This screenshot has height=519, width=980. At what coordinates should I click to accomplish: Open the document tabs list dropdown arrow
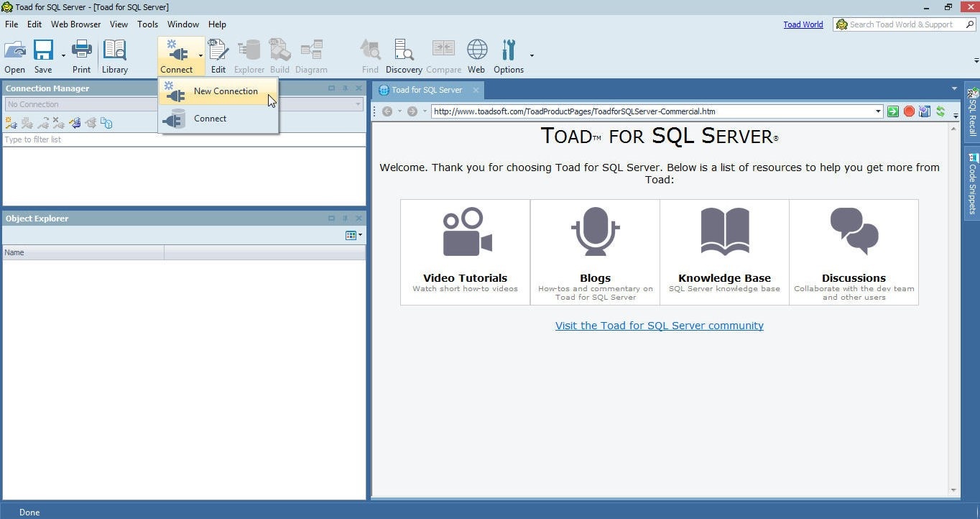[x=954, y=89]
